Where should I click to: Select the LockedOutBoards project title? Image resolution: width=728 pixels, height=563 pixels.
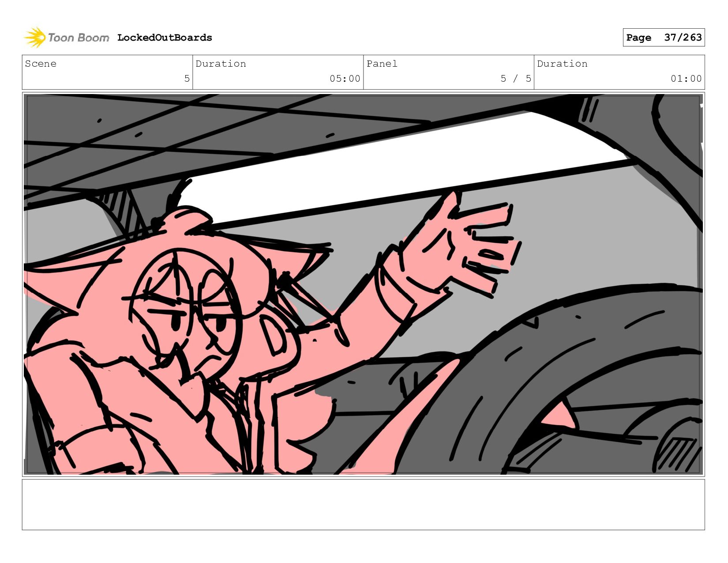pos(165,38)
